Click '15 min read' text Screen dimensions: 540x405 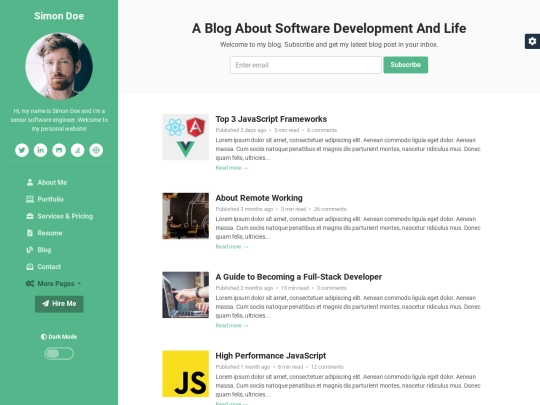click(295, 288)
